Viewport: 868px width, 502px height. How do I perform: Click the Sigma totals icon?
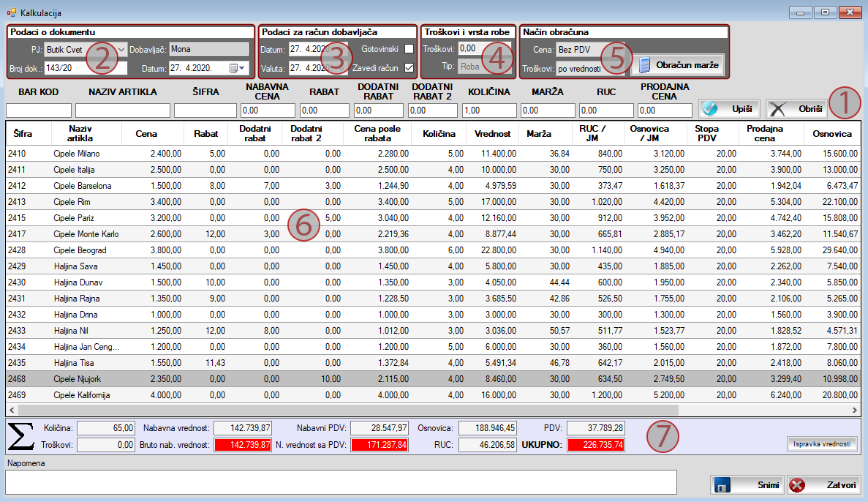click(21, 437)
